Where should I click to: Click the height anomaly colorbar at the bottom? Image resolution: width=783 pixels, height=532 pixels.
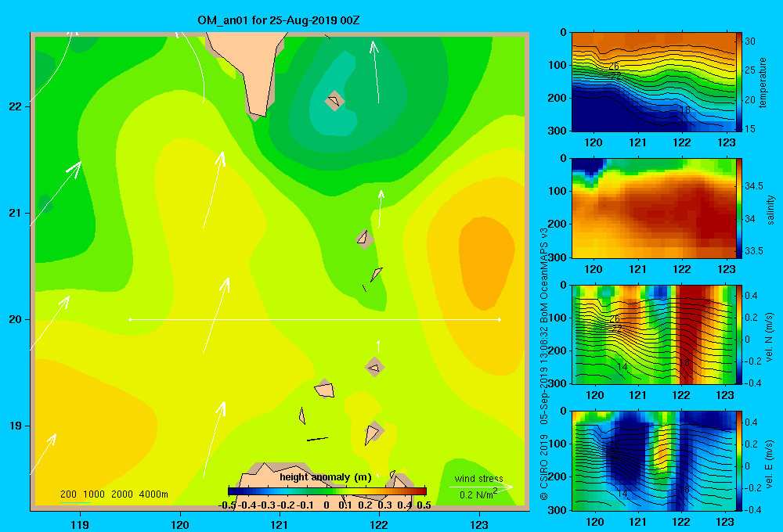pos(327,491)
